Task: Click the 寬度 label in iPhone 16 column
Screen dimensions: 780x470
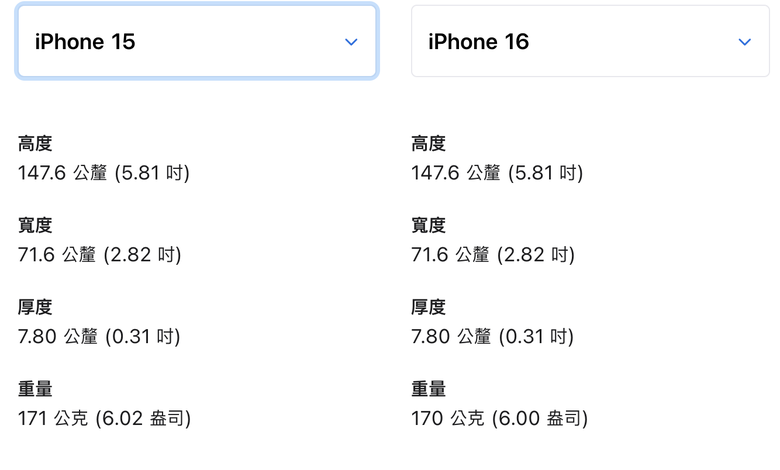Action: [x=428, y=226]
